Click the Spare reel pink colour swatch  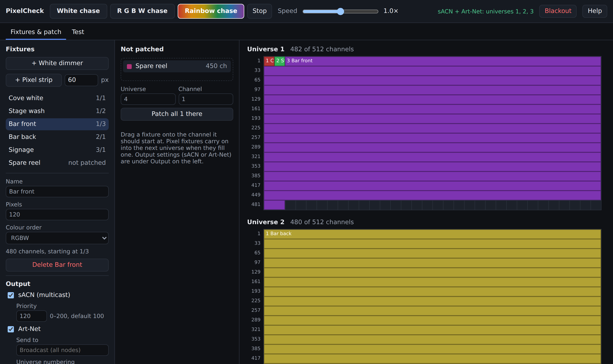(129, 67)
